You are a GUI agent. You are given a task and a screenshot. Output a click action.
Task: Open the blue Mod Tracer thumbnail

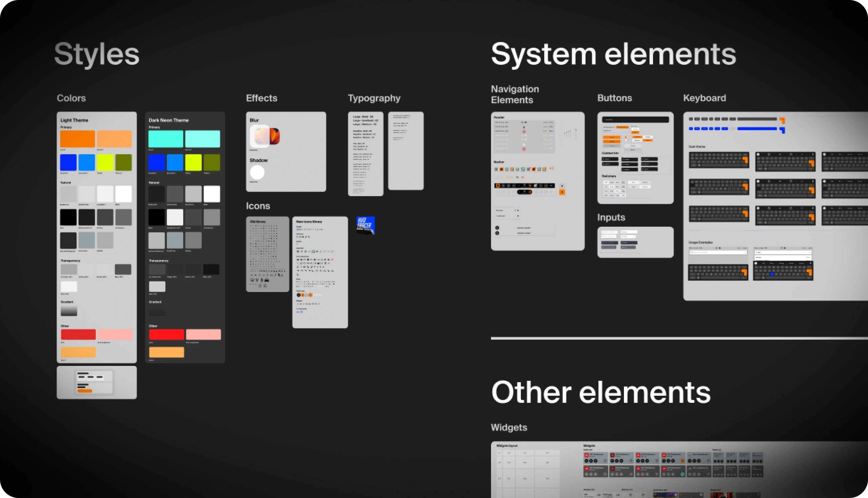tap(366, 225)
